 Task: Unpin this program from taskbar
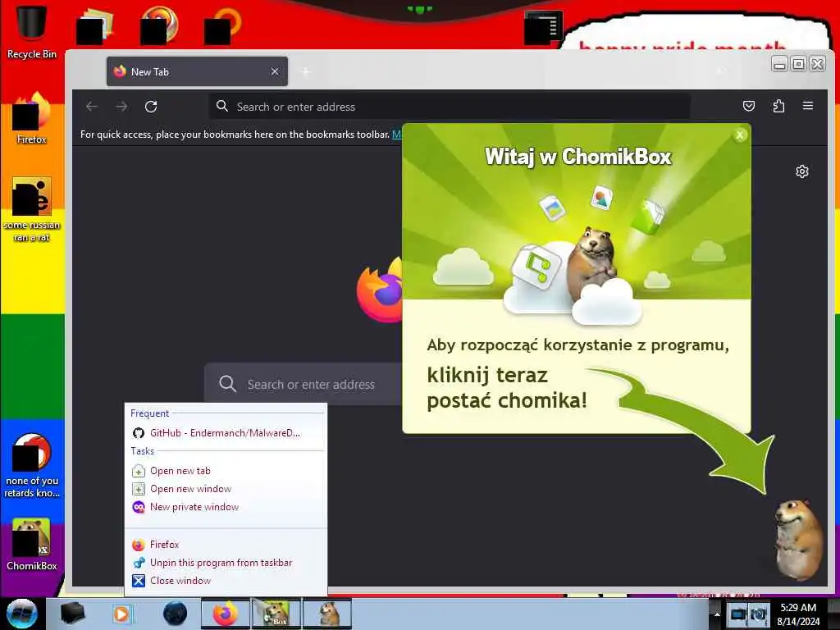tap(221, 563)
